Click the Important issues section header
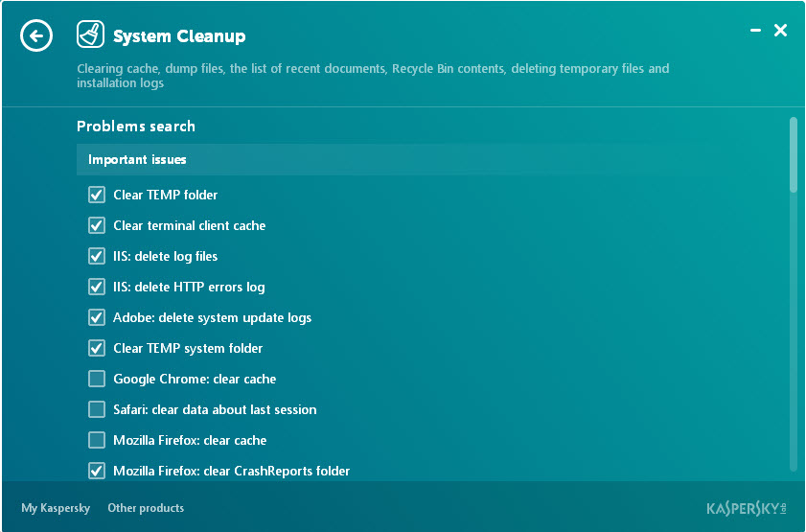This screenshot has width=806, height=532. click(x=431, y=160)
